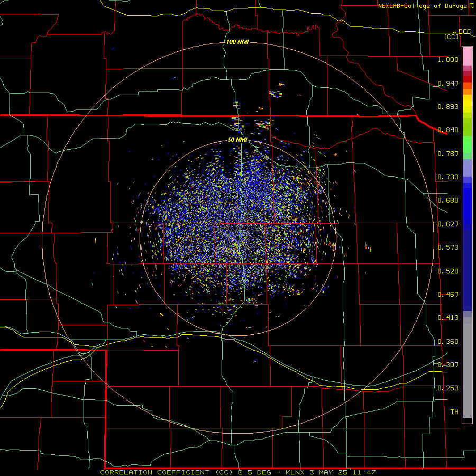Click the [CC] legend heading
The height and width of the screenshot is (476, 476).
pyautogui.click(x=452, y=36)
